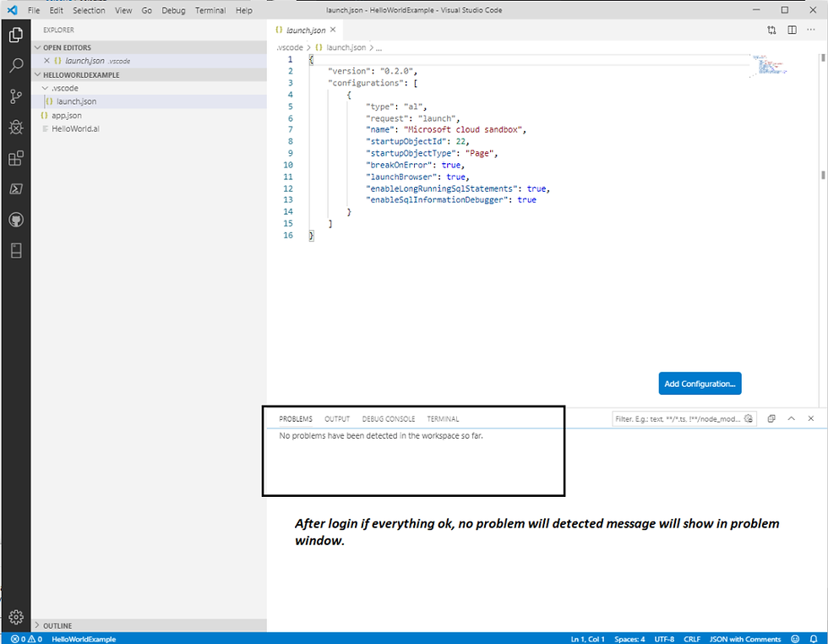Expand the Outline section
828x644 pixels.
click(37, 625)
